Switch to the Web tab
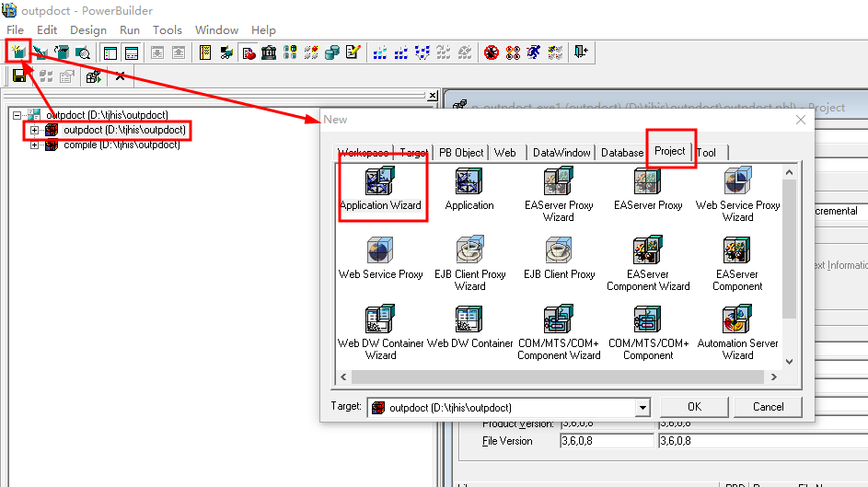Image resolution: width=868 pixels, height=487 pixels. (x=504, y=153)
